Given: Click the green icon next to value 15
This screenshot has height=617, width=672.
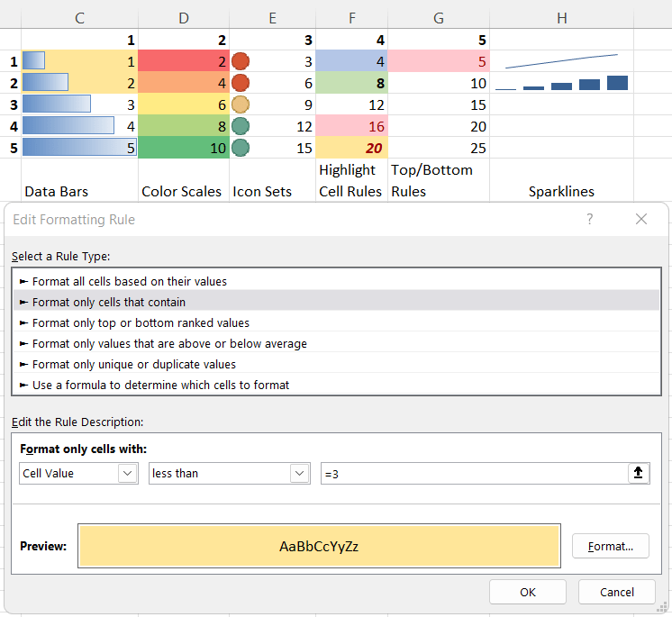Looking at the screenshot, I should coord(241,148).
